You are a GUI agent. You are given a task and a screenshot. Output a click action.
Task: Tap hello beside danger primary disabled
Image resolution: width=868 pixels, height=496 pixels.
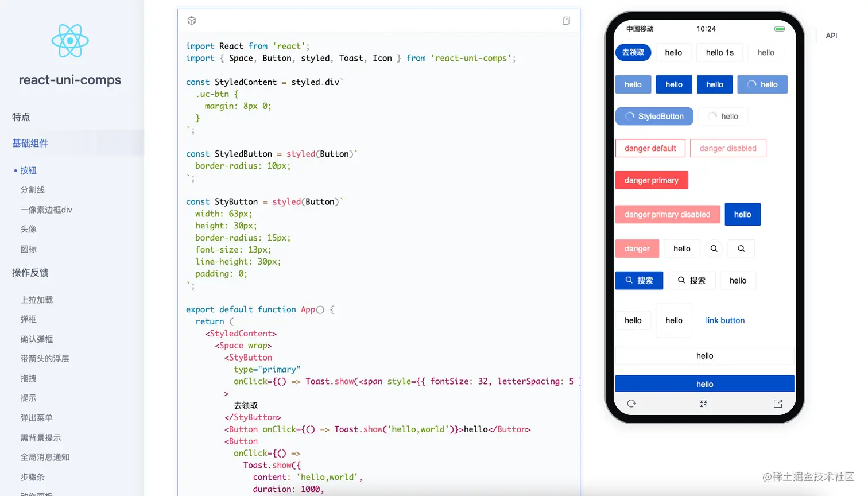click(743, 214)
